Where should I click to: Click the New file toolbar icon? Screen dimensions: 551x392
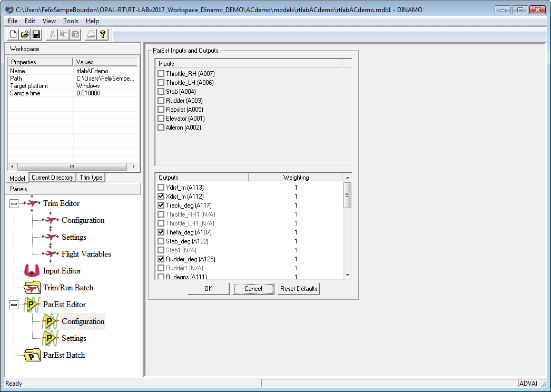coord(13,34)
